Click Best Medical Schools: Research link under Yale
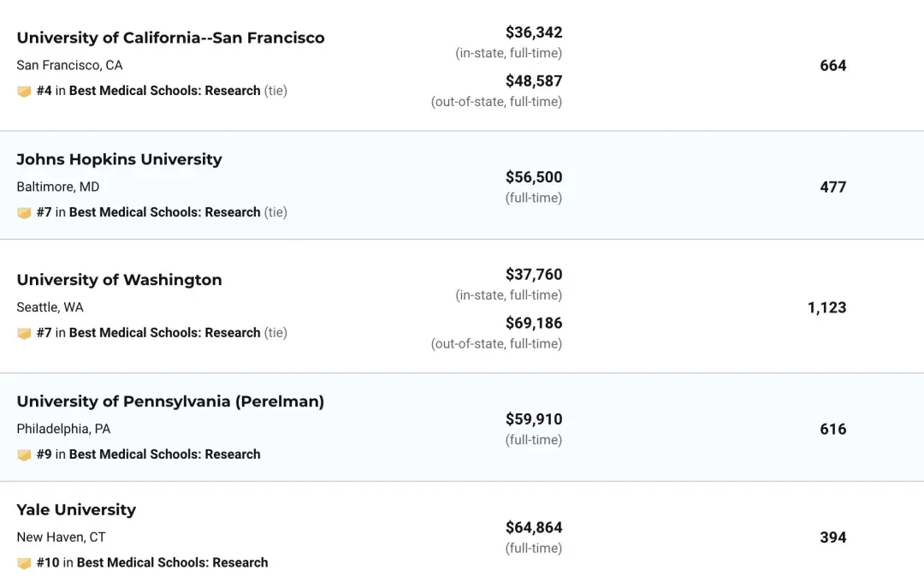The image size is (924, 588). pyautogui.click(x=172, y=562)
